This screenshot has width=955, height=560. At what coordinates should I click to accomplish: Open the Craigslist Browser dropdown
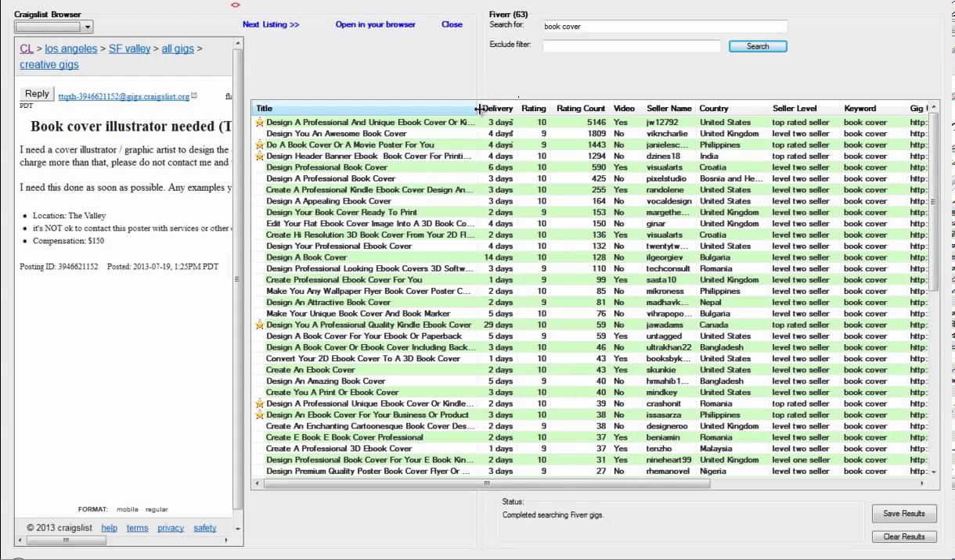coord(54,27)
